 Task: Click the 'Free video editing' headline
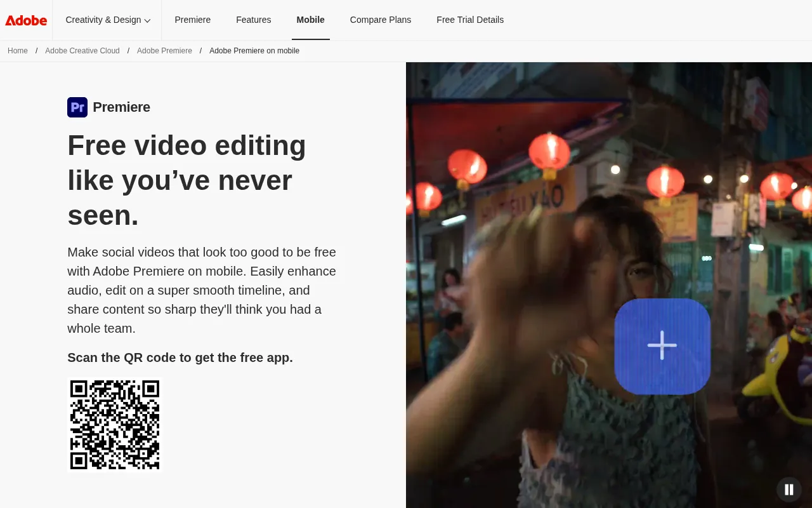point(187,180)
